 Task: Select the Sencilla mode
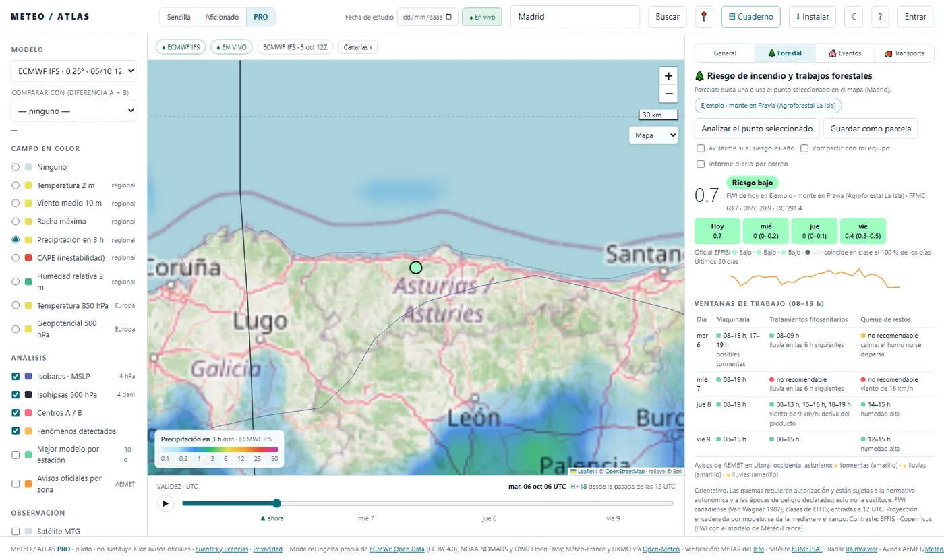point(179,17)
